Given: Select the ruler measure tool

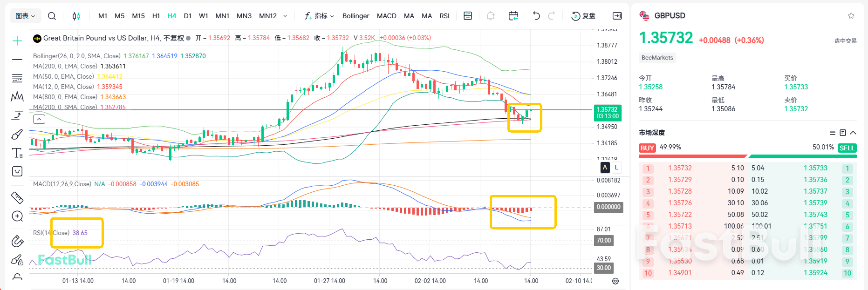Looking at the screenshot, I should tap(17, 198).
